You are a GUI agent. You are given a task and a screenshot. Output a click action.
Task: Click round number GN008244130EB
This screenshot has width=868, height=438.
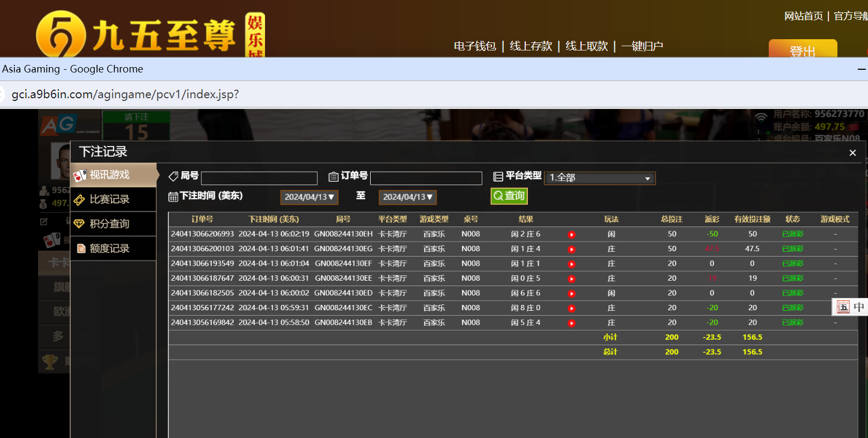(x=343, y=323)
